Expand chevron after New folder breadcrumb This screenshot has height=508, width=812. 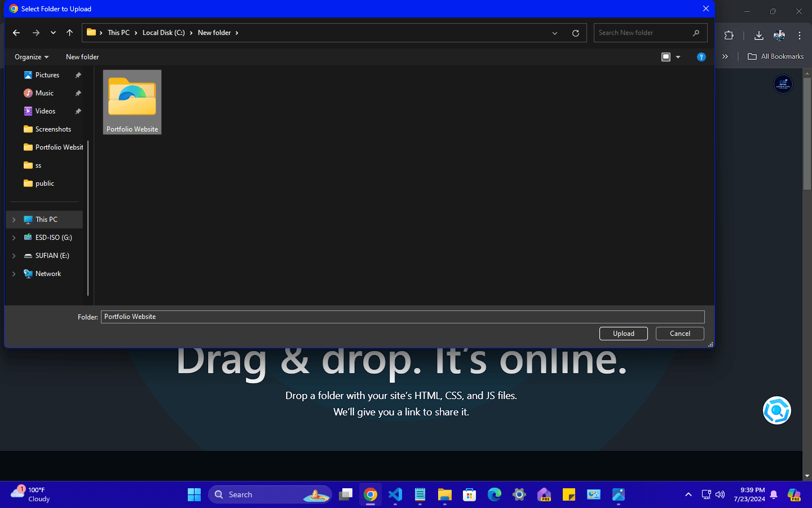point(237,33)
